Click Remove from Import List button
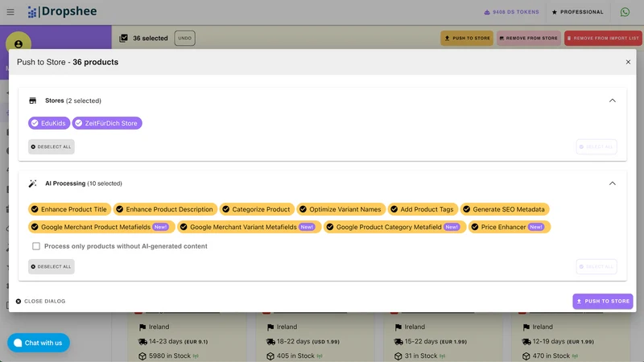The width and height of the screenshot is (644, 362). (603, 38)
